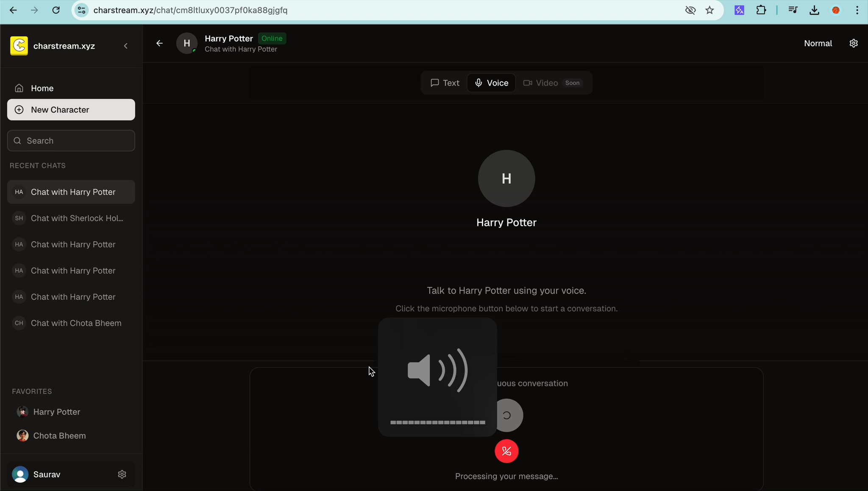Open Chota Bheem in Favorites

point(71,436)
